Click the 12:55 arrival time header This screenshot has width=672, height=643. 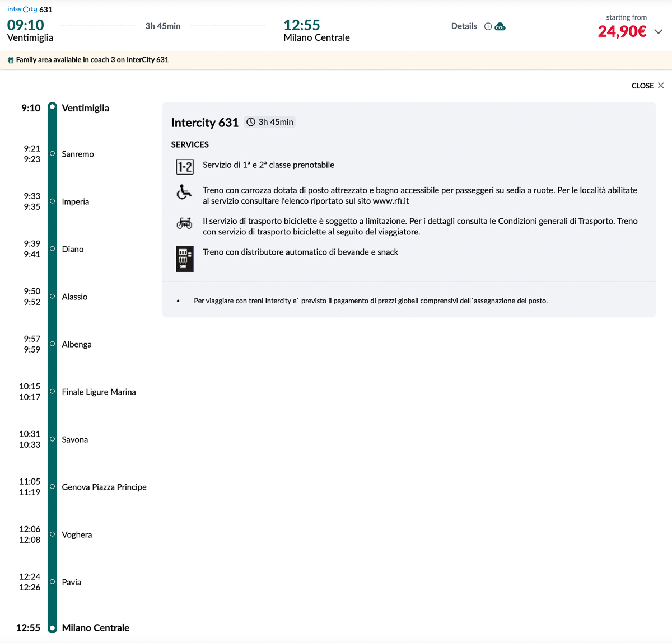302,25
